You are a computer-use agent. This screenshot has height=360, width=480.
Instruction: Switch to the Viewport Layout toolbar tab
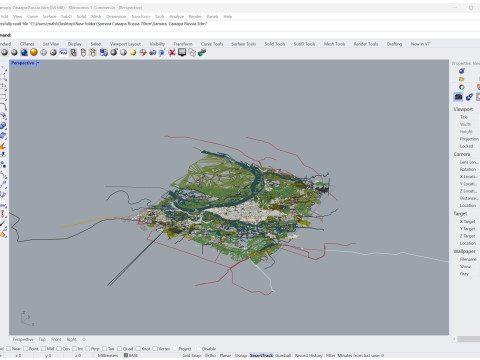click(125, 44)
